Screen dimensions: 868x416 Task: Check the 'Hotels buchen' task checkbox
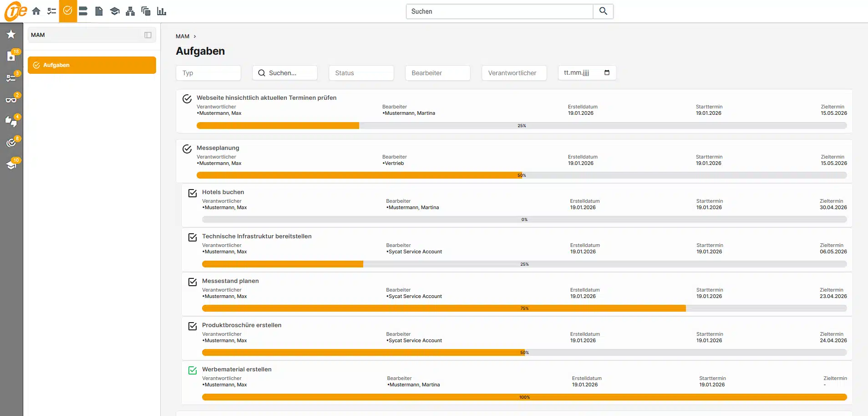tap(193, 193)
